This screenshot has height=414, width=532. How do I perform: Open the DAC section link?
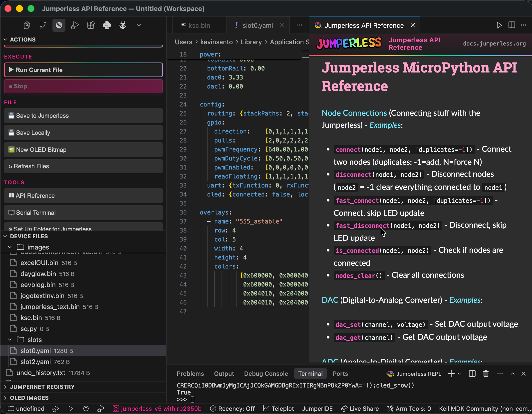[330, 300]
